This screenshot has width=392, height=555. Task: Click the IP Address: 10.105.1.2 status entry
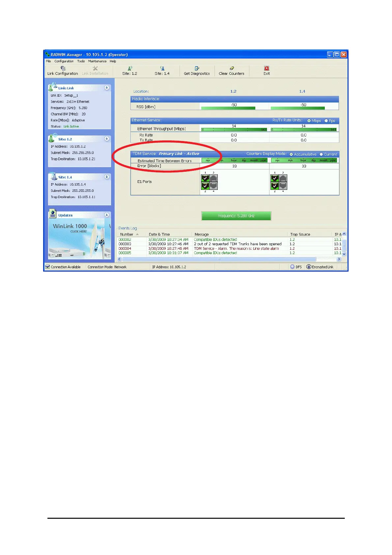169,267
